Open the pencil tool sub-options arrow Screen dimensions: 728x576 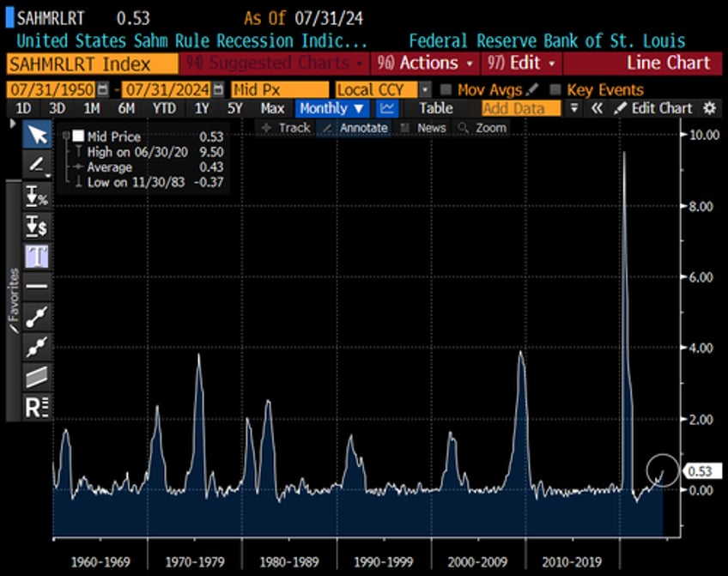pos(48,175)
